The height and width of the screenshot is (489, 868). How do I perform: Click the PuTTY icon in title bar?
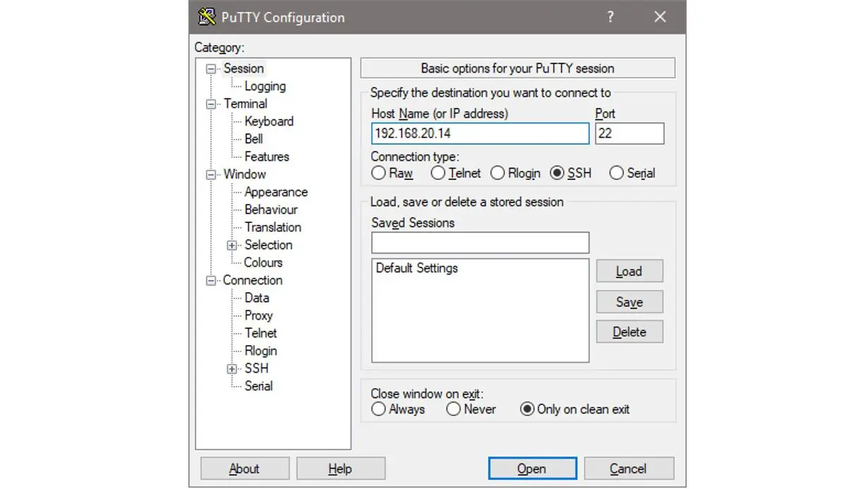207,17
